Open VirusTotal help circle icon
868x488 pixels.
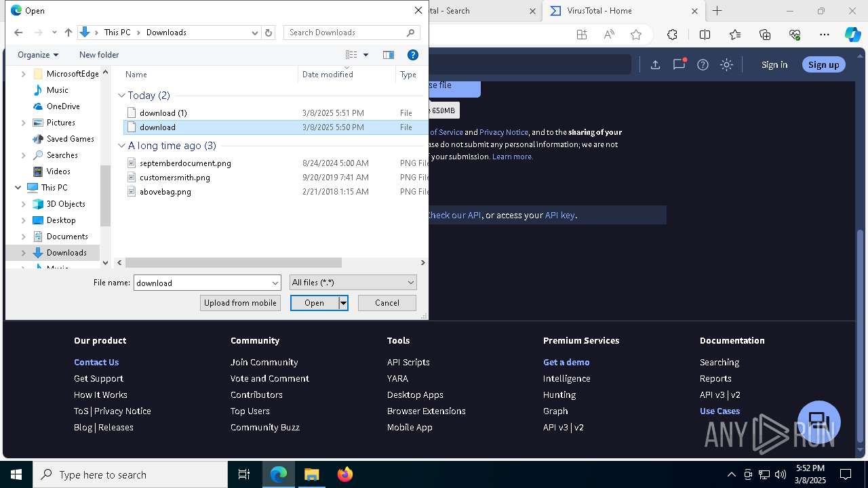[703, 64]
